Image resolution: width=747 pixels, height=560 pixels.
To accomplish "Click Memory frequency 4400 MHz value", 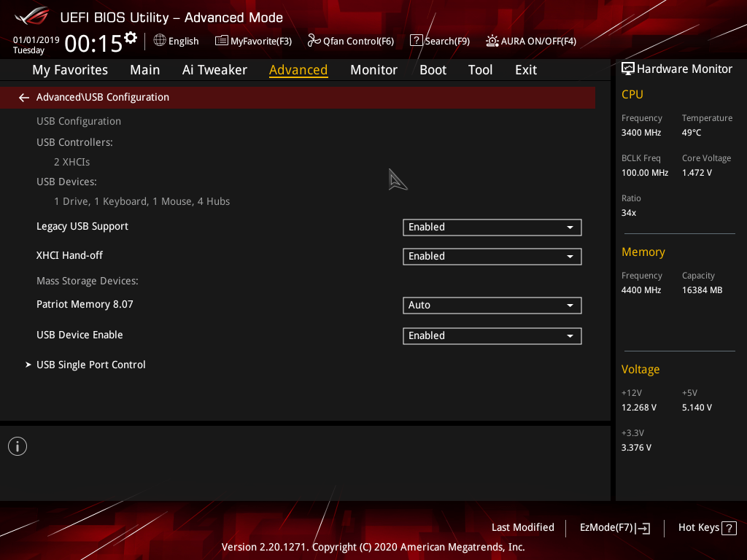I will click(x=641, y=290).
